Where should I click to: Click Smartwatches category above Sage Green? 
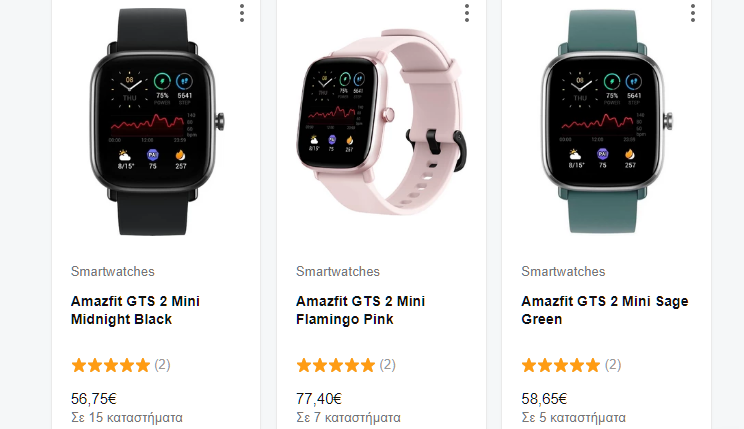pyautogui.click(x=563, y=271)
